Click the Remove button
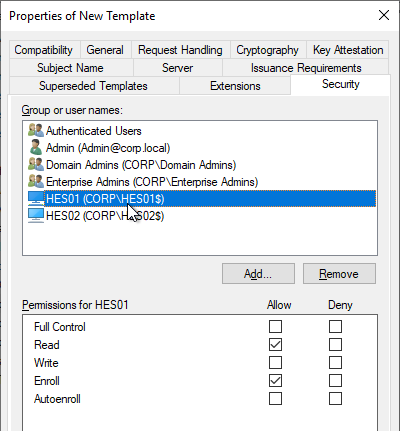Viewport: 400px width, 431px height. pyautogui.click(x=339, y=274)
